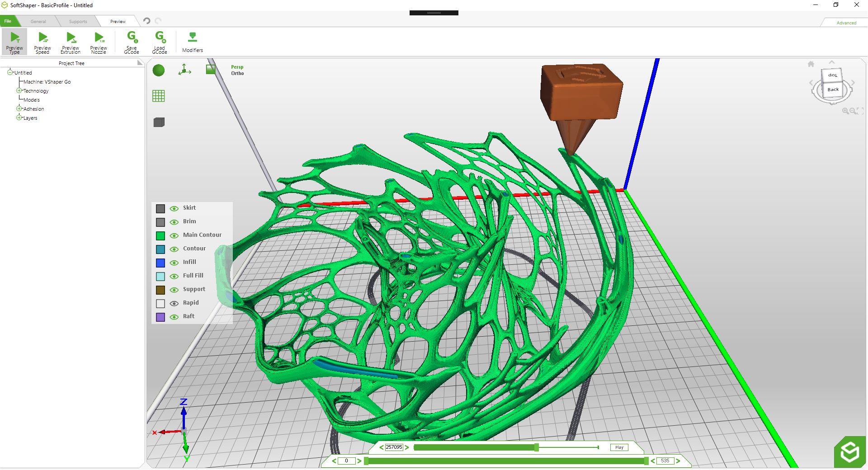The width and height of the screenshot is (868, 470).
Task: Select the Preview Nozzle tool
Action: click(99, 42)
